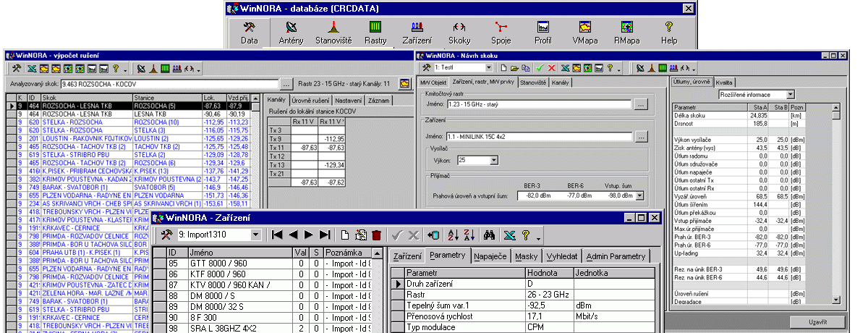Click the Uzavřít button
The height and width of the screenshot is (333, 868).
point(817,321)
